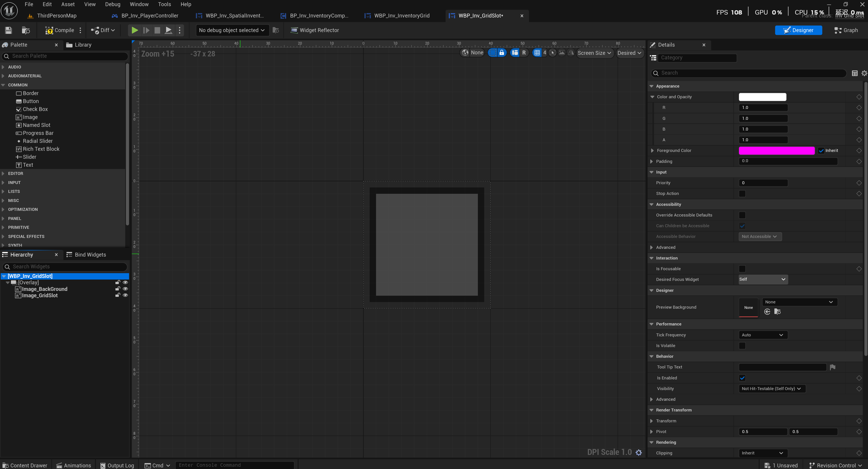Click the Compile button
868x469 pixels.
pos(60,30)
